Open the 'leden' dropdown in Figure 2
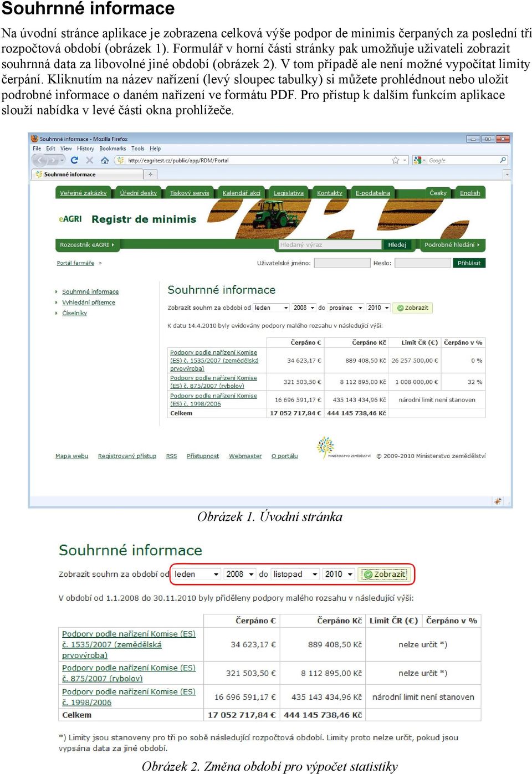The height and width of the screenshot is (774, 532). 196,574
